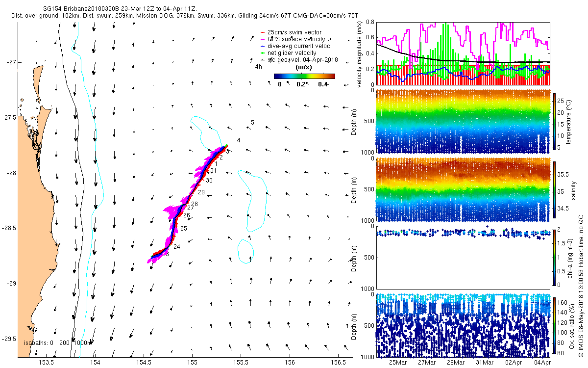Click the chl-a depth section plot
The image size is (588, 368).
[463, 258]
